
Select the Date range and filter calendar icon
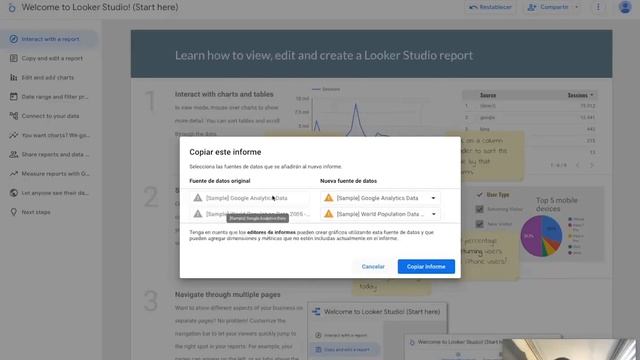(x=13, y=97)
